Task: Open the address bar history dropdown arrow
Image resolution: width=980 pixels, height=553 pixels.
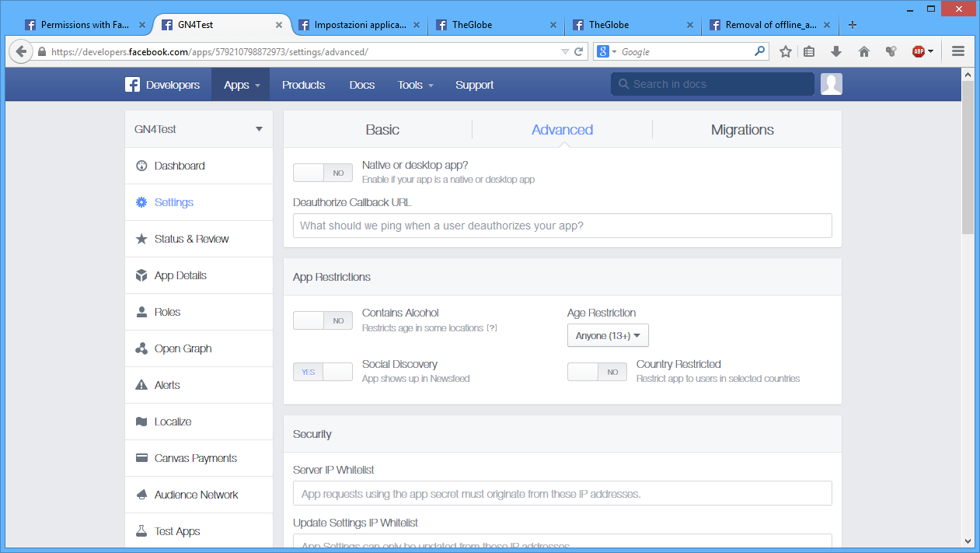Action: 565,52
